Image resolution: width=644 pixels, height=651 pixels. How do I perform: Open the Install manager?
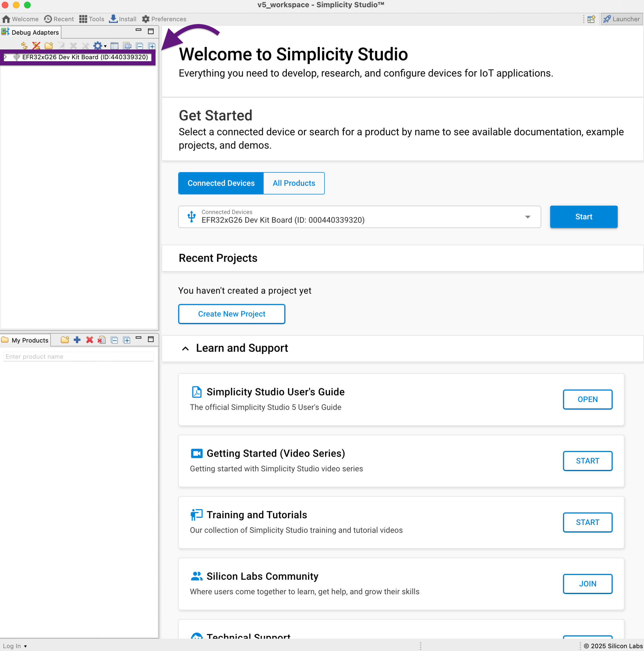pyautogui.click(x=123, y=19)
